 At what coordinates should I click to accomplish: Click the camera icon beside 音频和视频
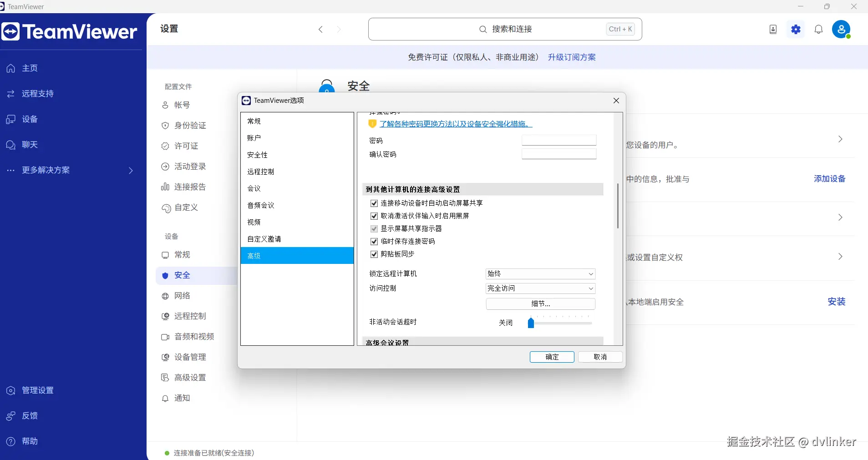[165, 337]
